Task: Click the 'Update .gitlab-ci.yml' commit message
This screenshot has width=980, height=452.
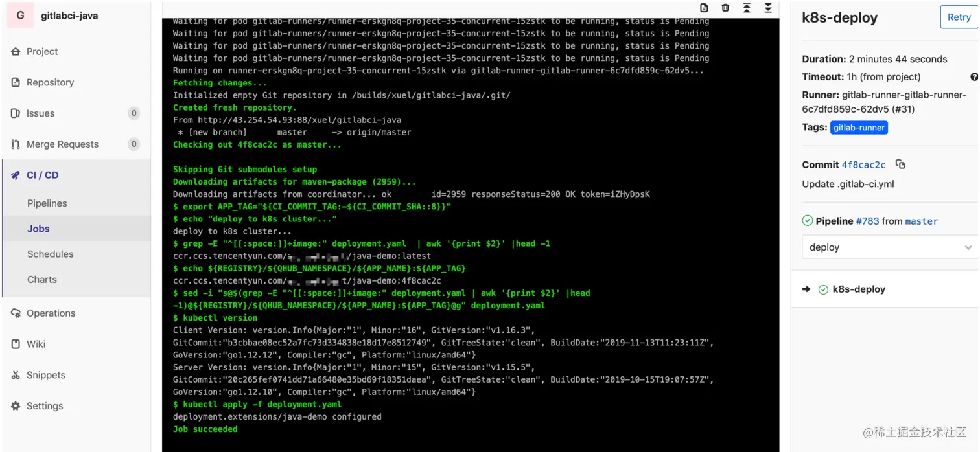Action: coord(848,184)
